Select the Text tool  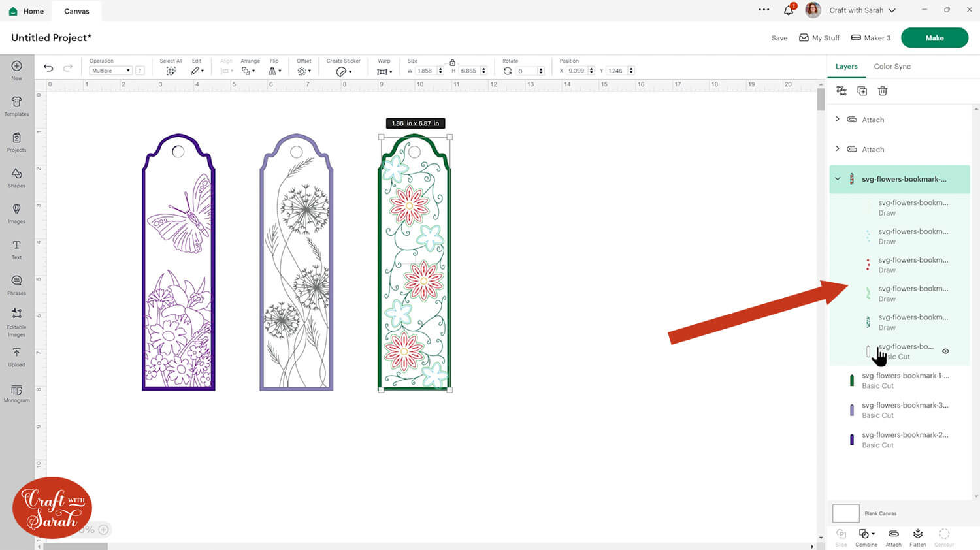17,248
